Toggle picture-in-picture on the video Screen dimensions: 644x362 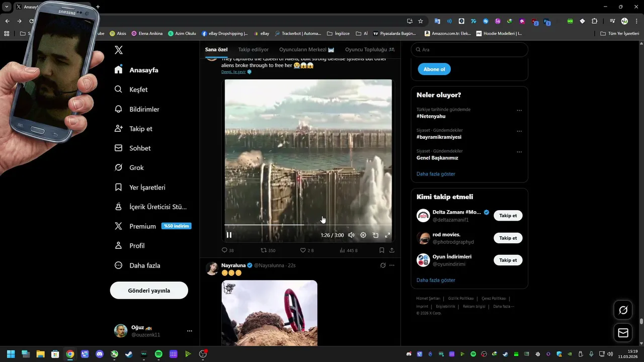click(x=375, y=235)
